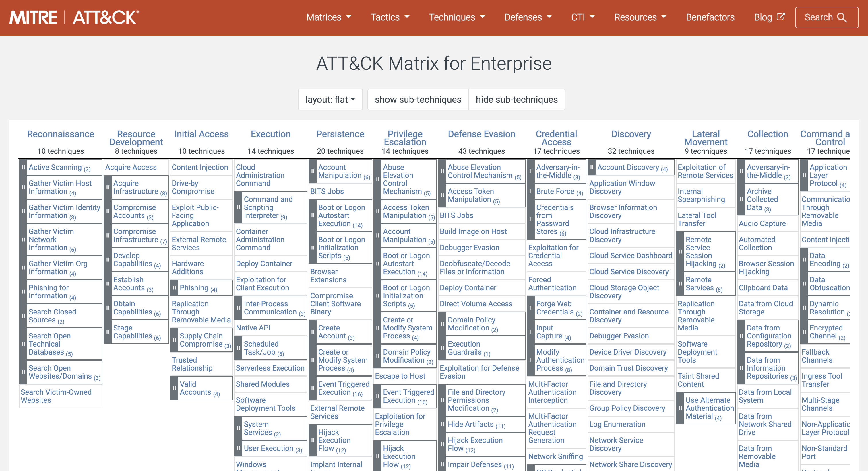
Task: Expand Execution Guardrails sub-techniques handle
Action: pyautogui.click(x=442, y=348)
